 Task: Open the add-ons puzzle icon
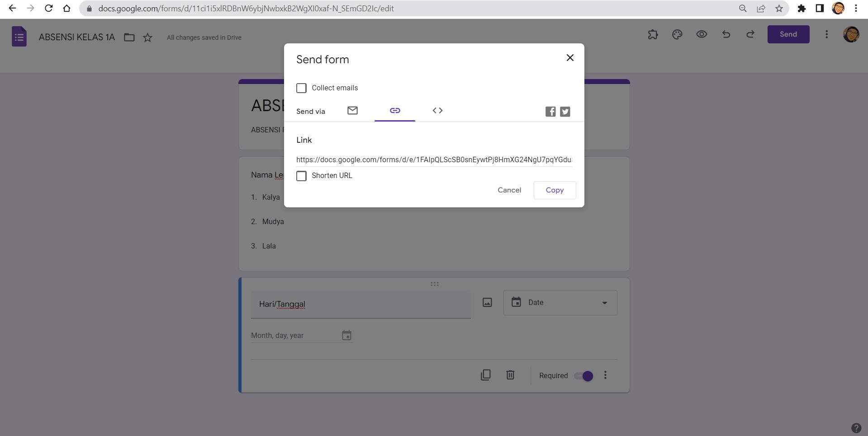(653, 34)
